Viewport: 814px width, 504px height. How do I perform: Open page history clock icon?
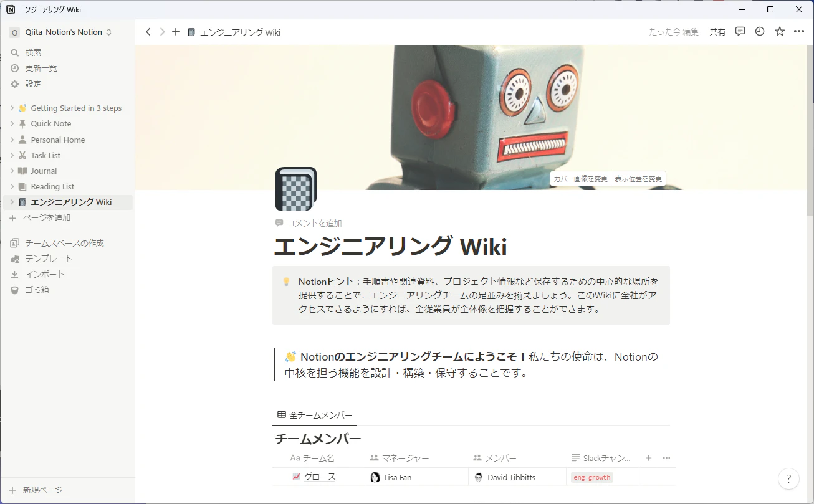[760, 31]
